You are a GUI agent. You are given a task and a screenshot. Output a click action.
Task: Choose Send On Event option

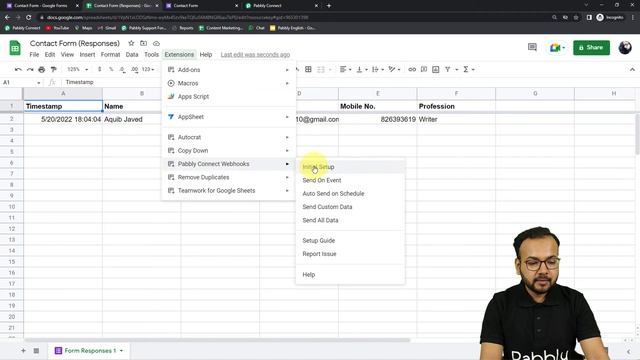click(350, 180)
